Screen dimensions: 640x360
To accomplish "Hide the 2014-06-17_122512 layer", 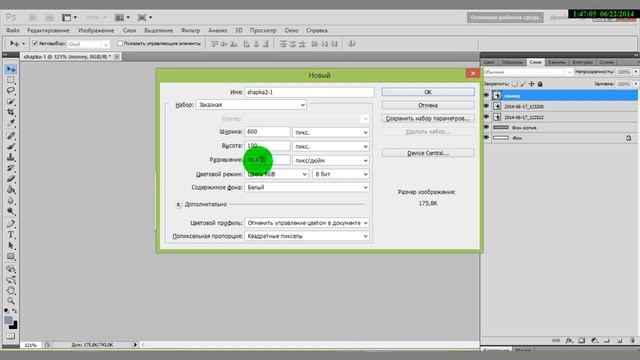I will (486, 117).
